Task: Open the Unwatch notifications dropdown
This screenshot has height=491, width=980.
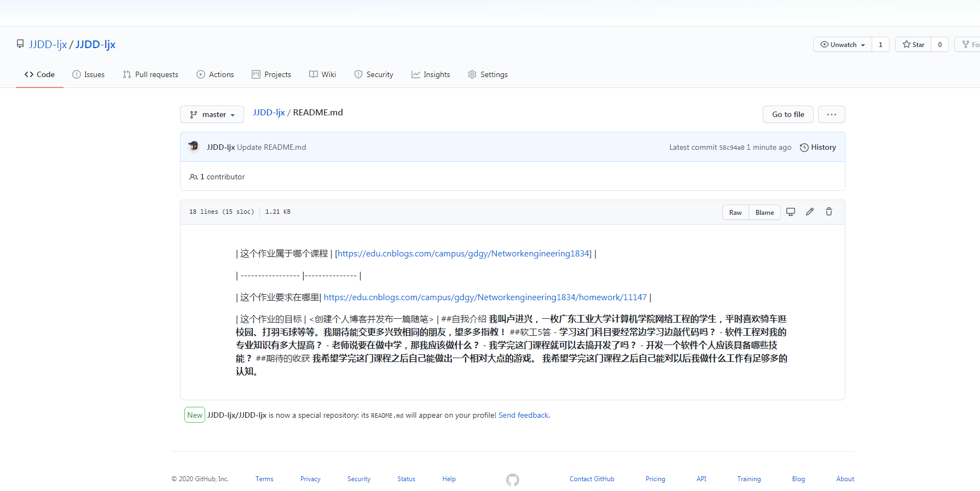Action: point(843,44)
